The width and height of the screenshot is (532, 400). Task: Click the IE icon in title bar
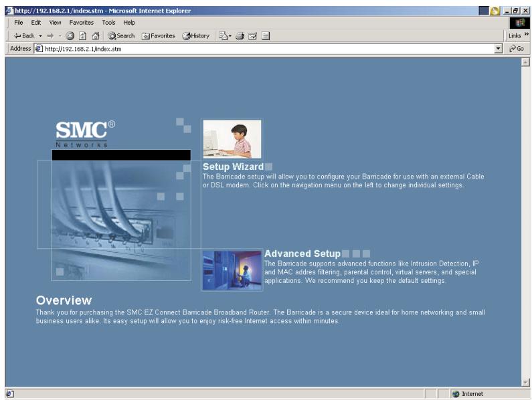coord(10,11)
